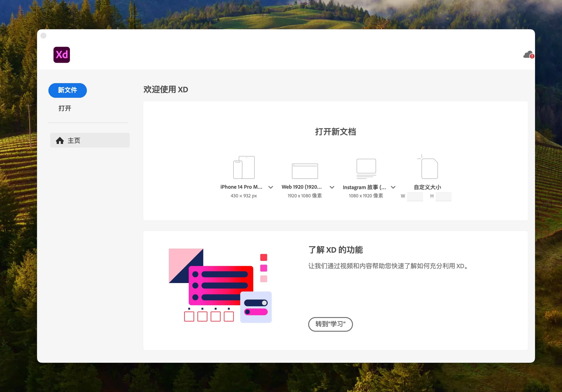Click the Web 1920 (1920... label
Image resolution: width=562 pixels, height=392 pixels.
tap(302, 187)
